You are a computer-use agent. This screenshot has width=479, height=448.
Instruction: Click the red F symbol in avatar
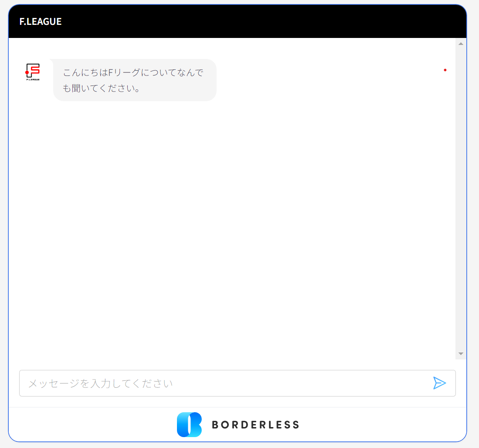click(x=34, y=70)
